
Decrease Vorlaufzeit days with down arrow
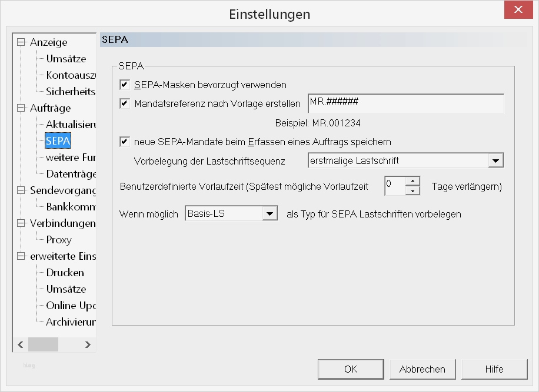[414, 190]
